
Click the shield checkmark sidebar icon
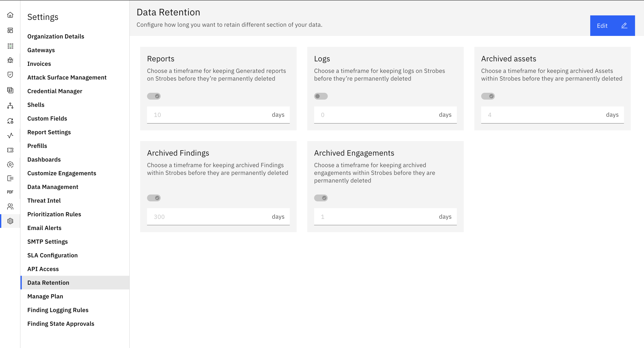[10, 75]
